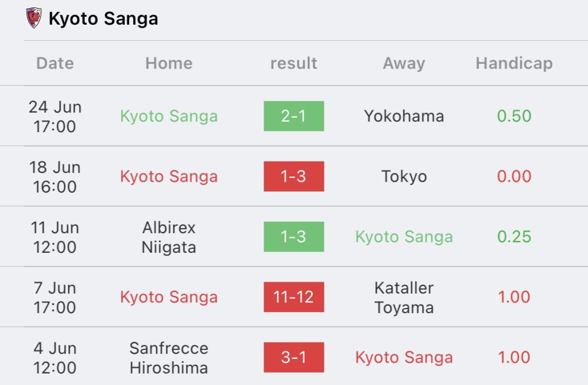Open the green 2-1 result badge
Image resolution: width=588 pixels, height=385 pixels.
[293, 116]
